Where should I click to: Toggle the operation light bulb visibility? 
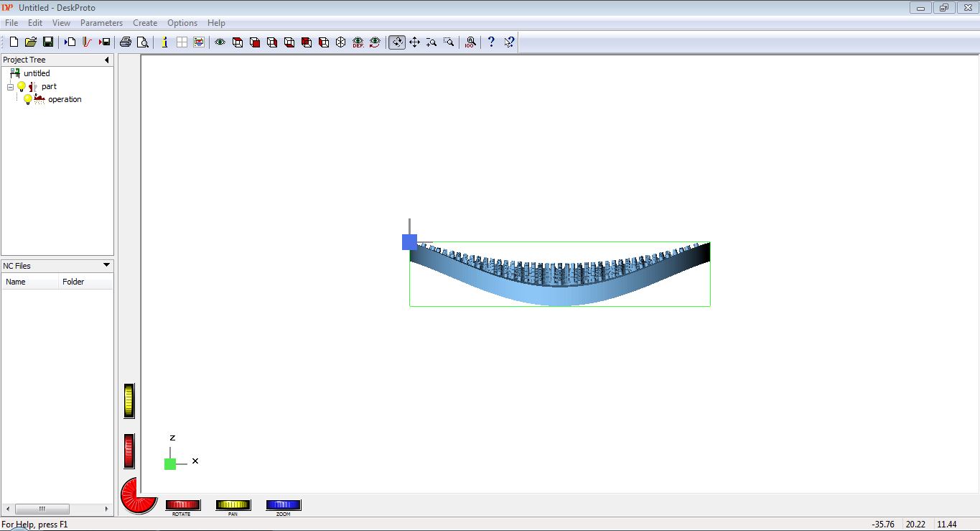coord(28,99)
